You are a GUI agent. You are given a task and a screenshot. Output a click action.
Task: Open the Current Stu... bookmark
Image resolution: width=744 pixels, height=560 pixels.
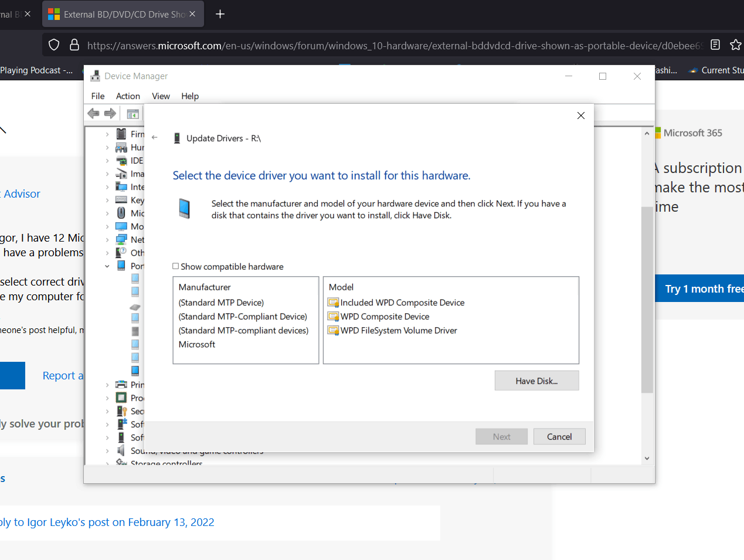tap(716, 70)
